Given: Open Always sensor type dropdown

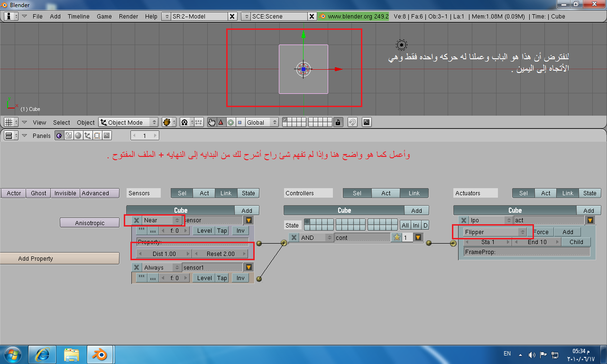Looking at the screenshot, I should [x=162, y=268].
